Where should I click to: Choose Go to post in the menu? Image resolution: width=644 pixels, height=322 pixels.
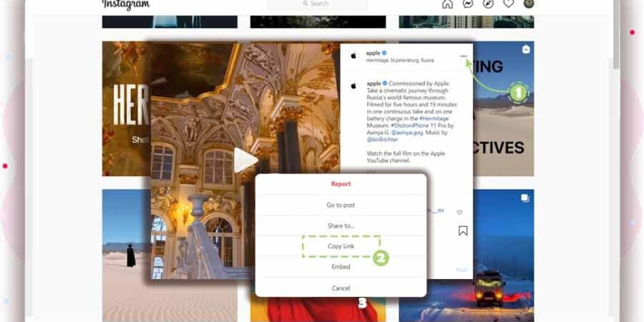(x=341, y=204)
